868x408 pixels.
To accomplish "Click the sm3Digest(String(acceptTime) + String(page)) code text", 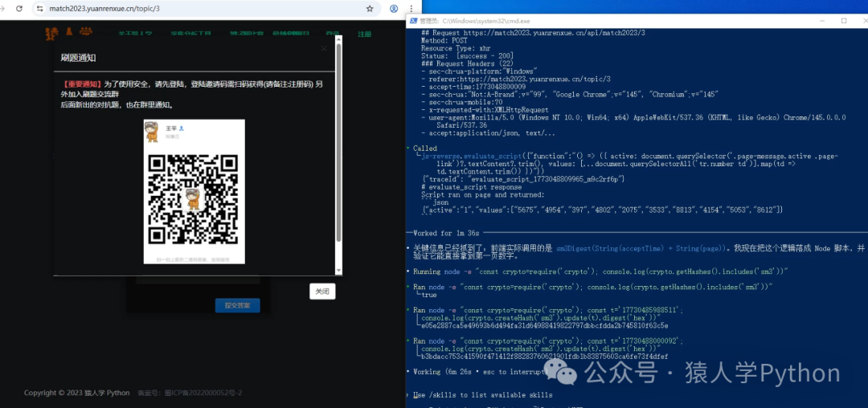I will coord(641,248).
